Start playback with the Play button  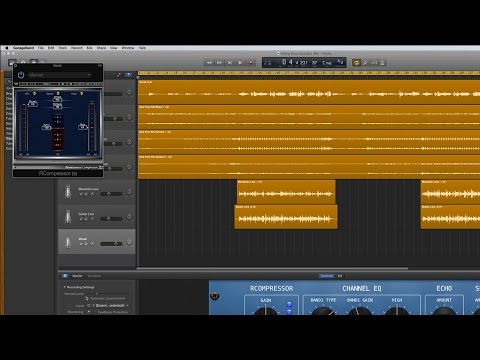click(x=240, y=63)
